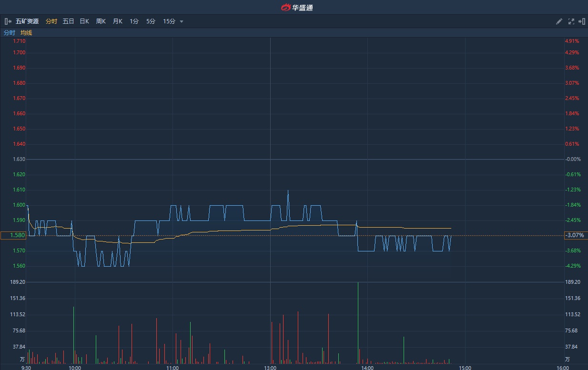Select the 5分 five-minute interval

click(151, 21)
